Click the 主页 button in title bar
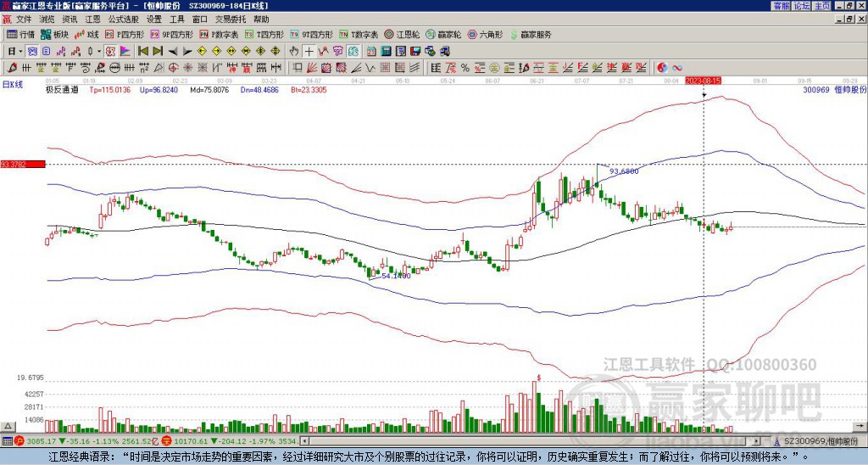 click(x=821, y=6)
